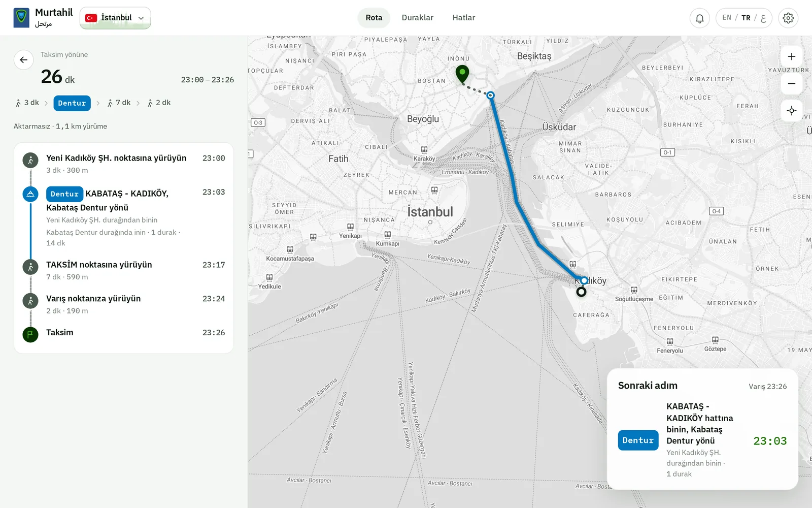Zoom out on the map
The image size is (812, 508).
pyautogui.click(x=792, y=83)
